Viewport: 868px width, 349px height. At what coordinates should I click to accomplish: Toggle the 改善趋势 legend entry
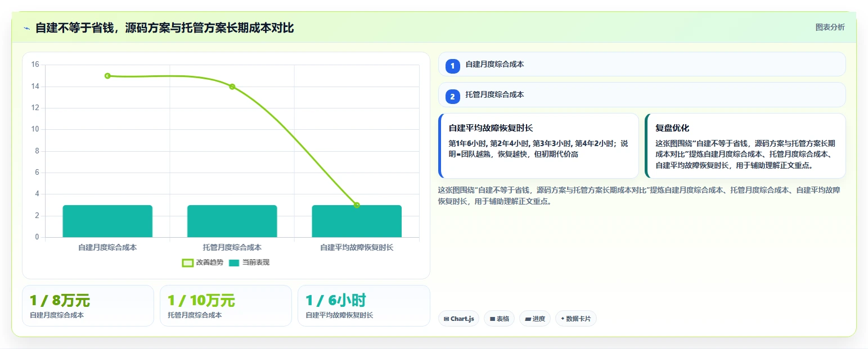[203, 262]
